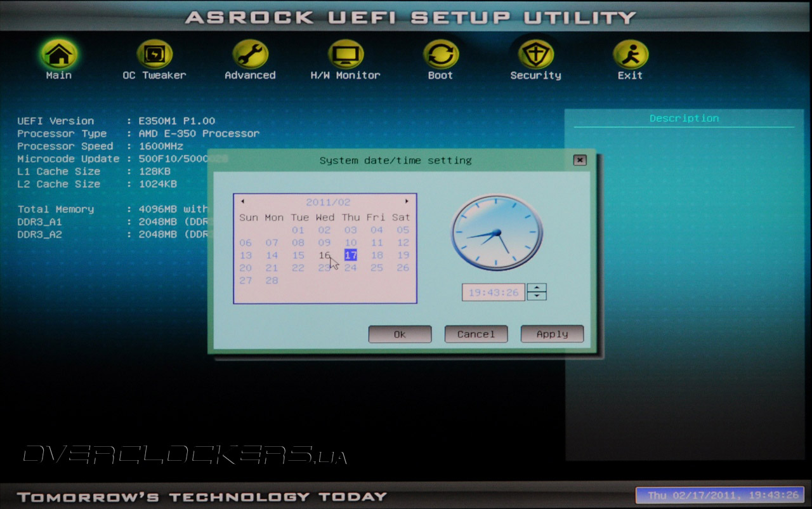Select day 09 in the calendar
Screen dimensions: 812x509
pos(324,243)
